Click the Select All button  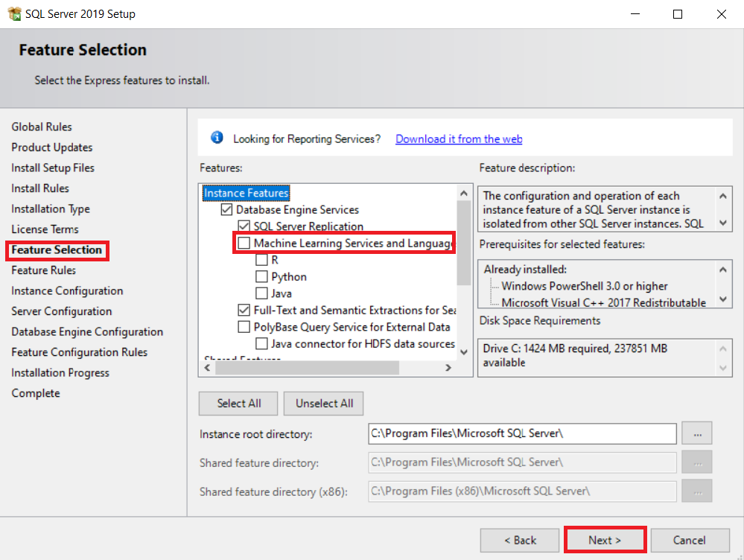click(238, 404)
